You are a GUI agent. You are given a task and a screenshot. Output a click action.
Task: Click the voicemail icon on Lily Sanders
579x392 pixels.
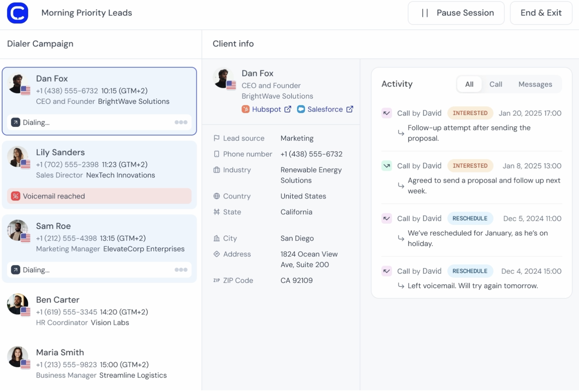[x=15, y=196]
